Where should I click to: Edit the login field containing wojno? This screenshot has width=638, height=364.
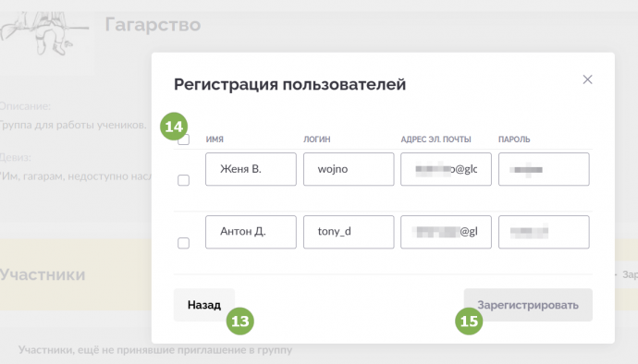(349, 169)
